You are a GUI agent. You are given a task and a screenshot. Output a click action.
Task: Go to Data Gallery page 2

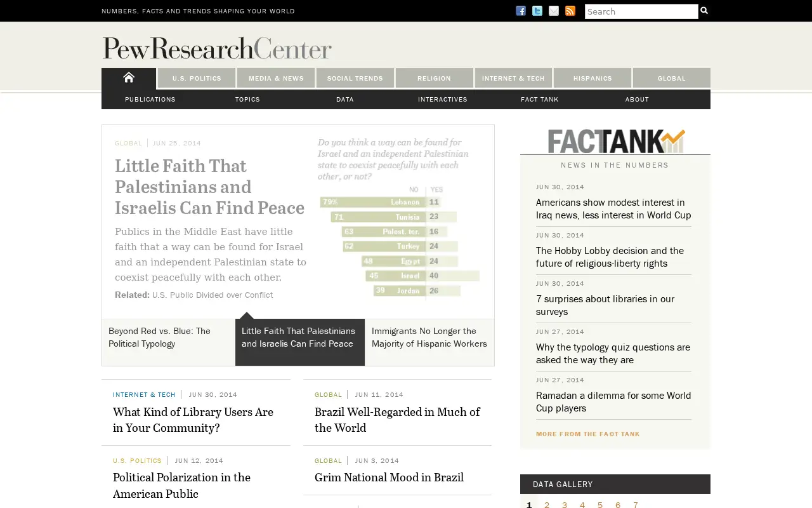tap(547, 505)
